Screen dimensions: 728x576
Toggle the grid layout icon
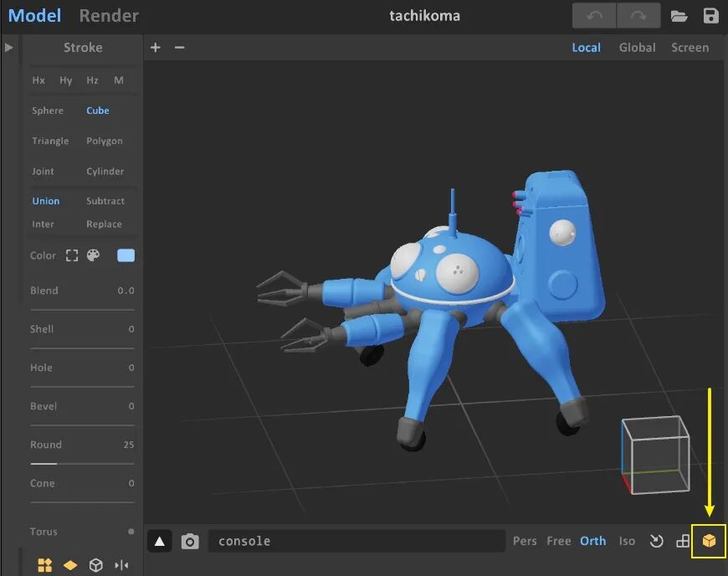[x=683, y=541]
